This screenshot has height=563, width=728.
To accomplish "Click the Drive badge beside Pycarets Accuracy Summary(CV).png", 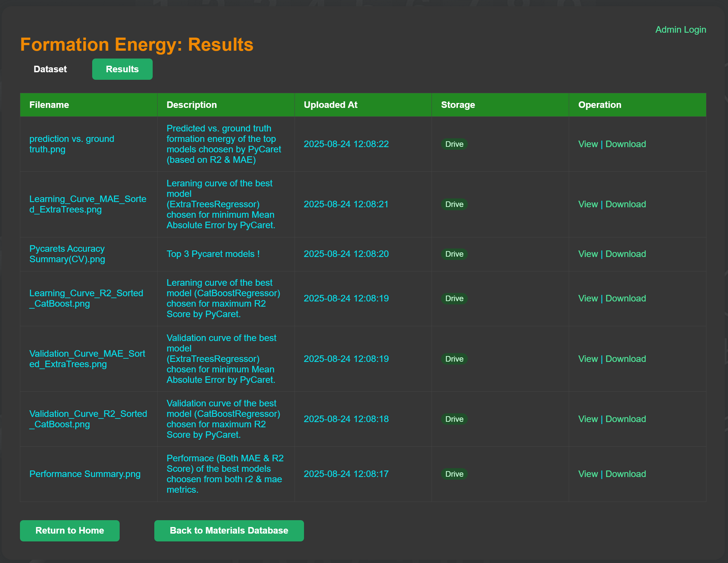I will (x=454, y=254).
